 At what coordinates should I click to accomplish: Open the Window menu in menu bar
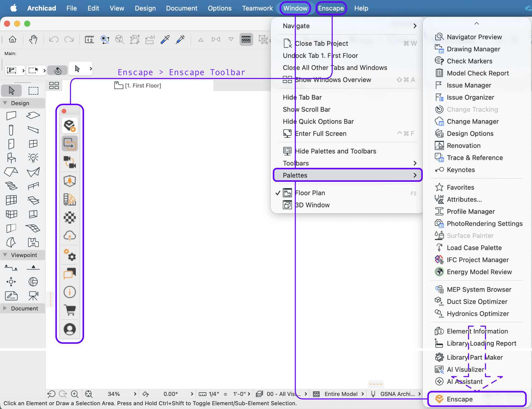295,8
